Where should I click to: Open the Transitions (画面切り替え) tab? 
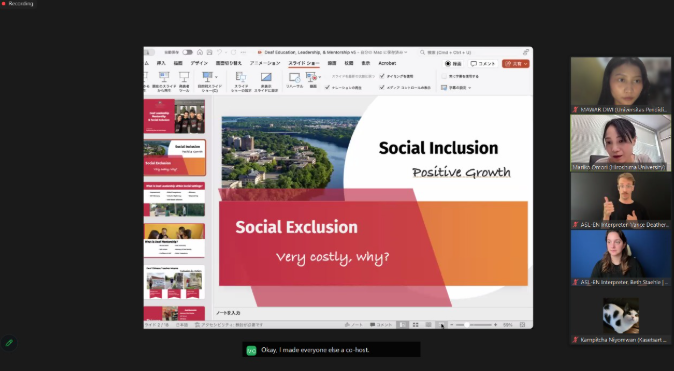229,63
